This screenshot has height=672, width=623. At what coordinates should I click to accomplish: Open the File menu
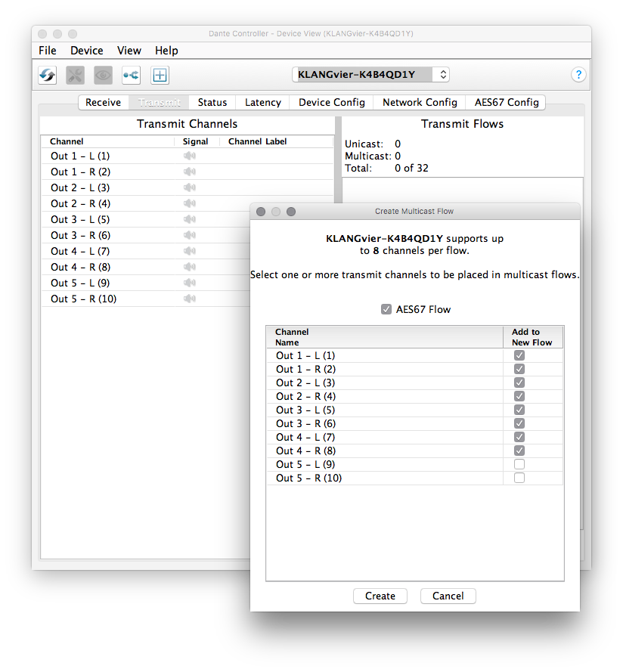pos(47,51)
